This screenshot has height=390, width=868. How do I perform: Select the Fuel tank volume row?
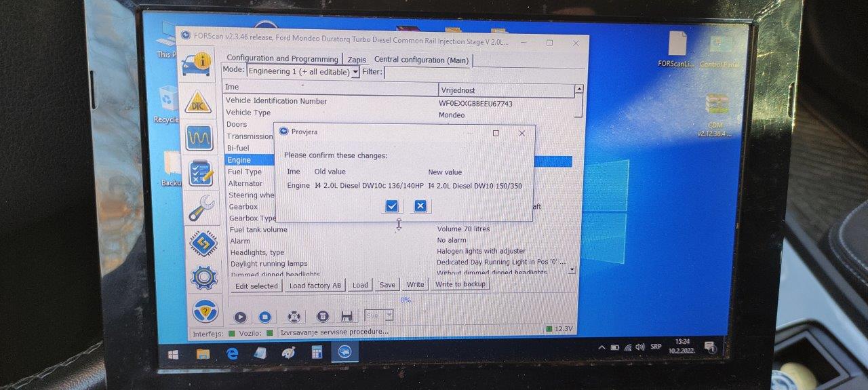click(x=400, y=230)
